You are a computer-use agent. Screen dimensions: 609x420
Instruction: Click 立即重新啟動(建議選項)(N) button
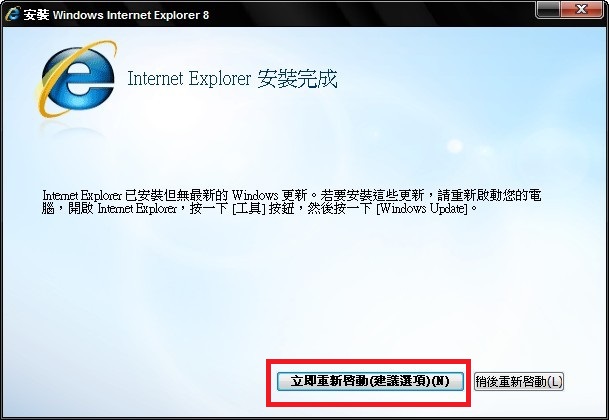pos(370,381)
